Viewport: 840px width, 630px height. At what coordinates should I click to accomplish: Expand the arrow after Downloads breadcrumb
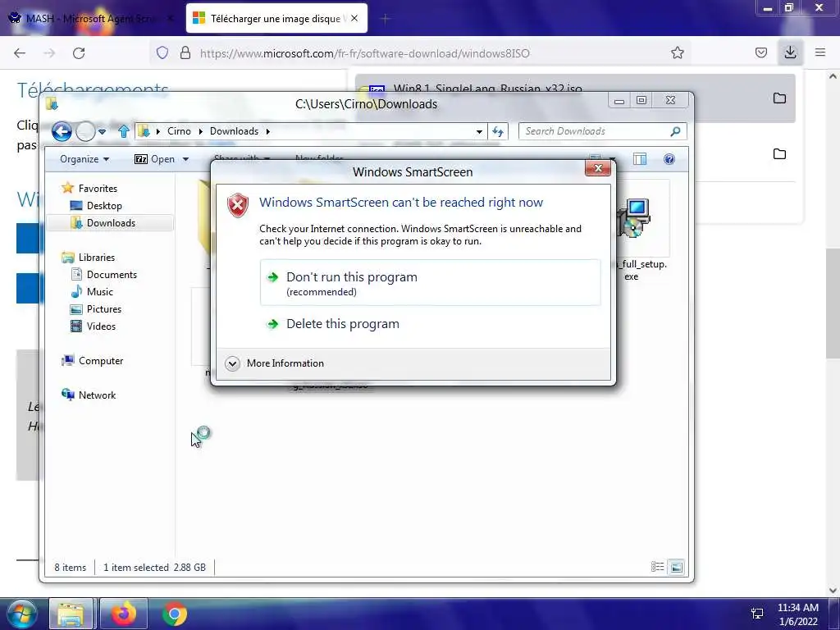[268, 131]
